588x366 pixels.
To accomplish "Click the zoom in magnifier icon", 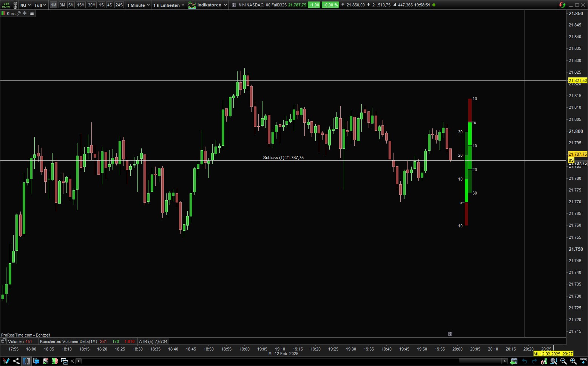I will (x=573, y=361).
